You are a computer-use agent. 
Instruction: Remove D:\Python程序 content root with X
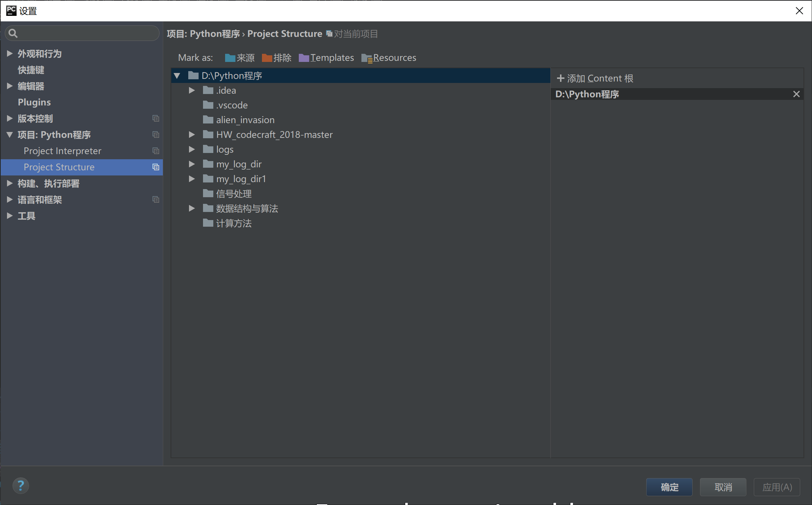point(796,94)
